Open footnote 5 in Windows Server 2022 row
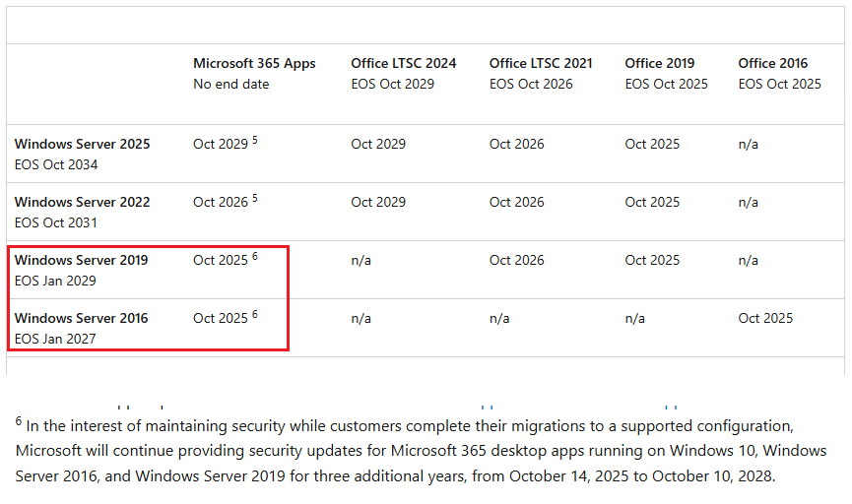Screen dimensions: 852x504 point(255,198)
